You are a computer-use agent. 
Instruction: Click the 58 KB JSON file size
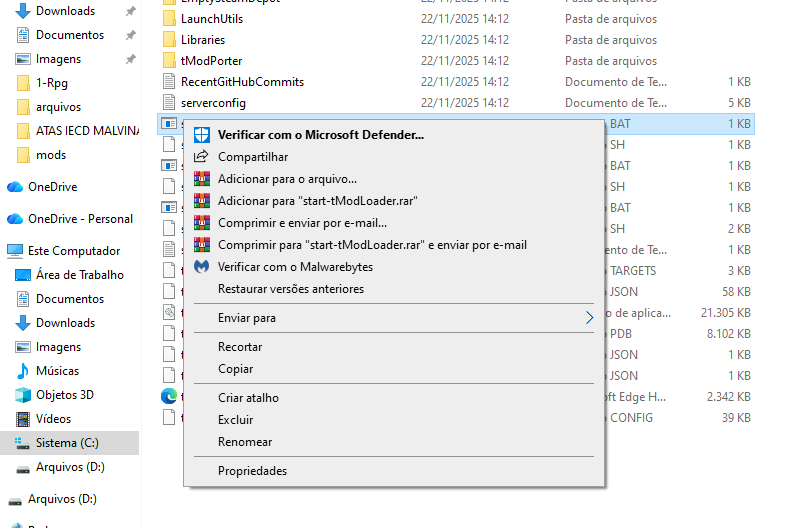736,292
